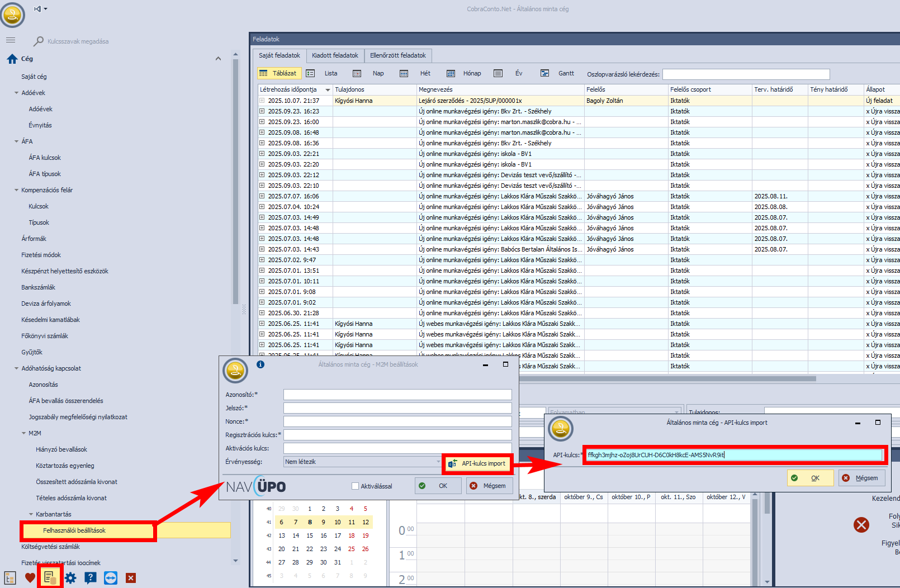This screenshot has width=900, height=588.
Task: Open settings with the blue gear icon
Action: pos(70,578)
